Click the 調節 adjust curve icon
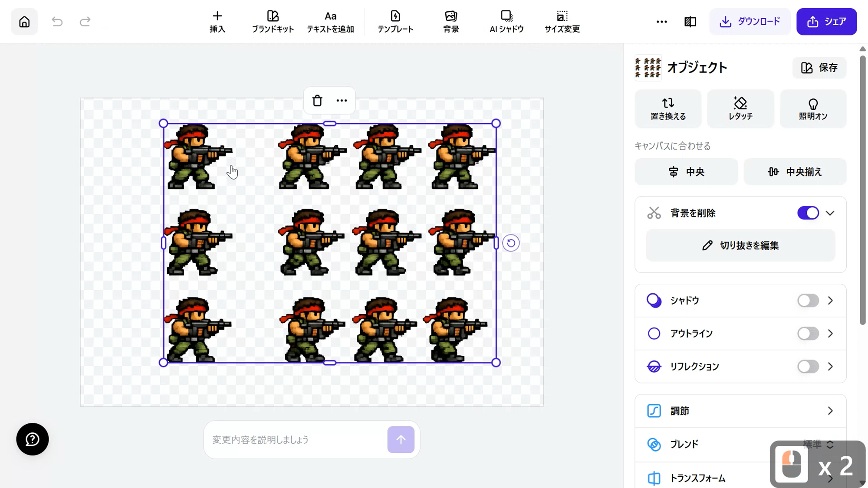868x488 pixels. (x=654, y=411)
